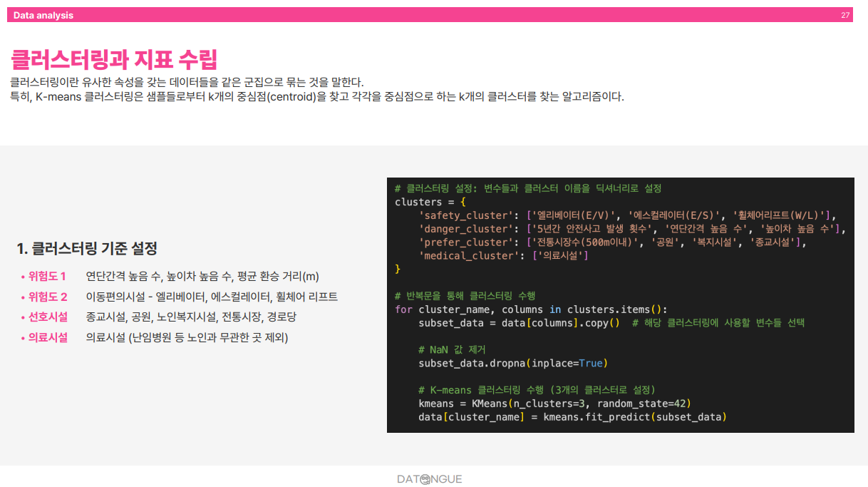
Task: Click the comment # 클러스터링 설정 in the code
Action: coord(528,188)
